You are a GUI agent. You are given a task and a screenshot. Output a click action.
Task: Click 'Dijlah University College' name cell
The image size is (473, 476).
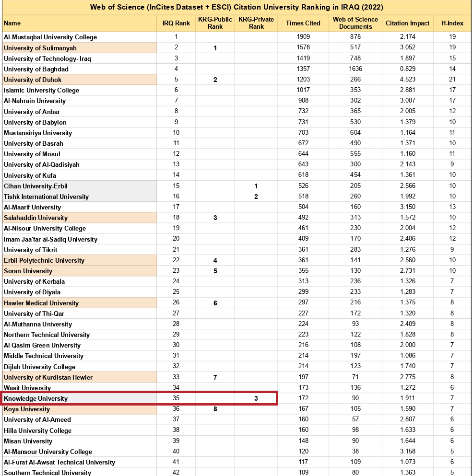pyautogui.click(x=80, y=367)
